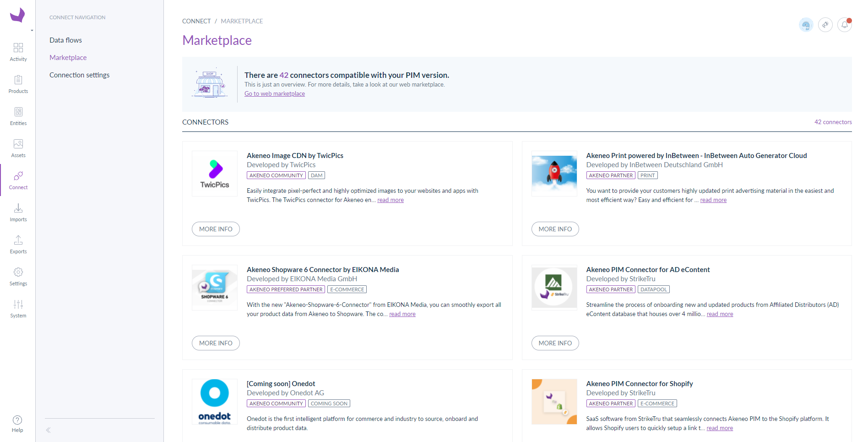Open the Exports section
The image size is (868, 442).
[x=18, y=245]
